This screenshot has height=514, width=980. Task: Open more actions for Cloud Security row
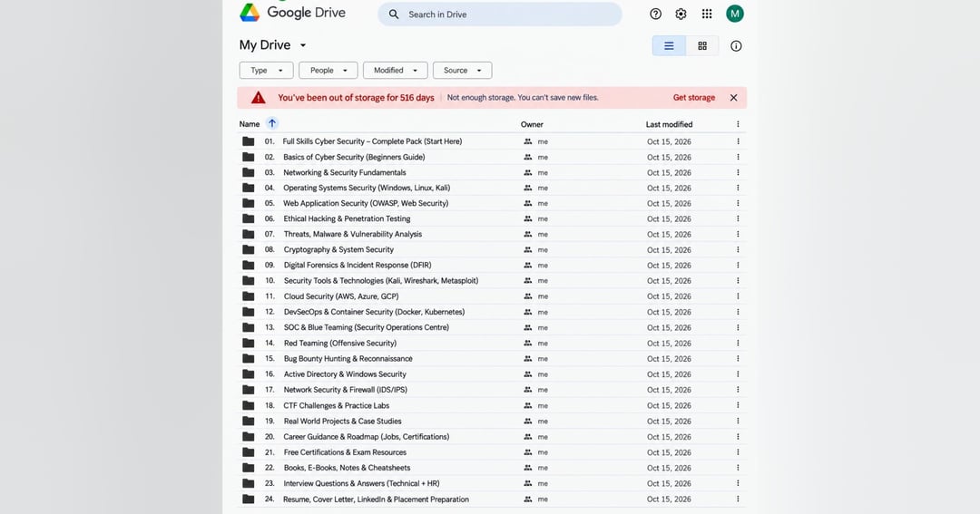[x=738, y=296]
